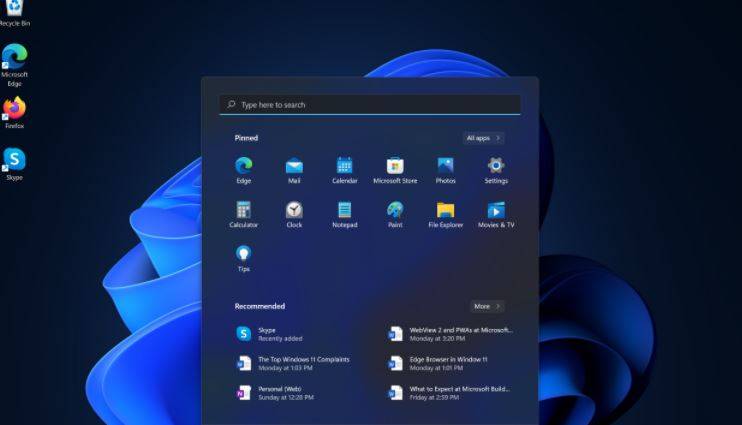Open Microsoft Store from pinned apps
This screenshot has height=425, width=742.
tap(395, 170)
